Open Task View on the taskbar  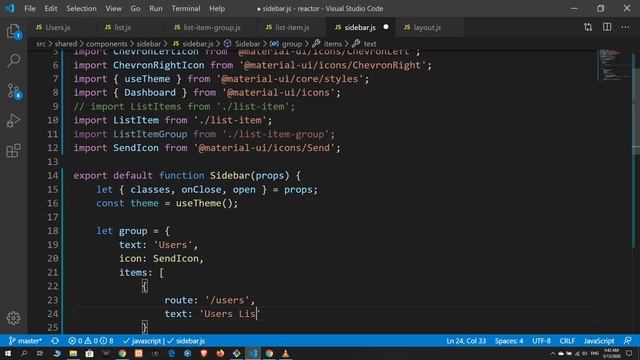pos(40,353)
